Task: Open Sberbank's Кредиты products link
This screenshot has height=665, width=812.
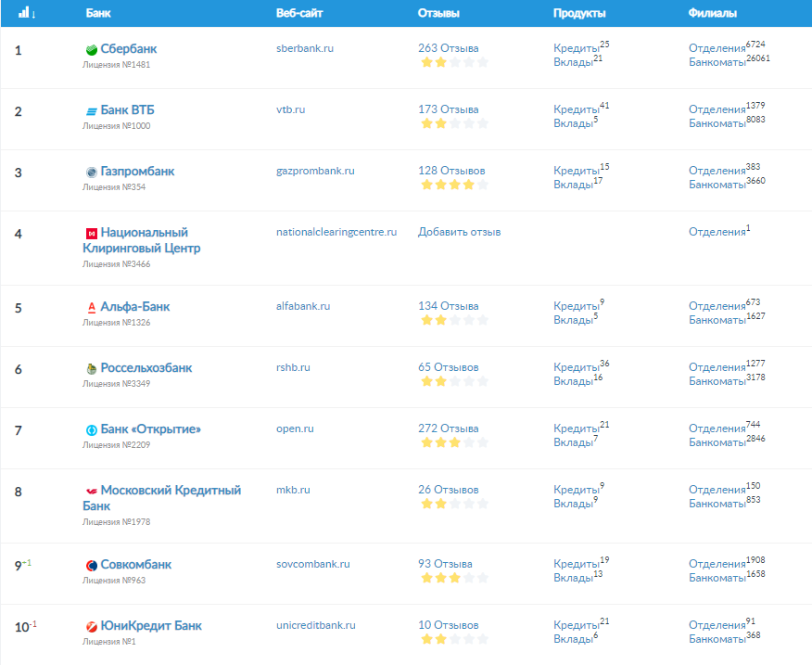Action: coord(577,48)
